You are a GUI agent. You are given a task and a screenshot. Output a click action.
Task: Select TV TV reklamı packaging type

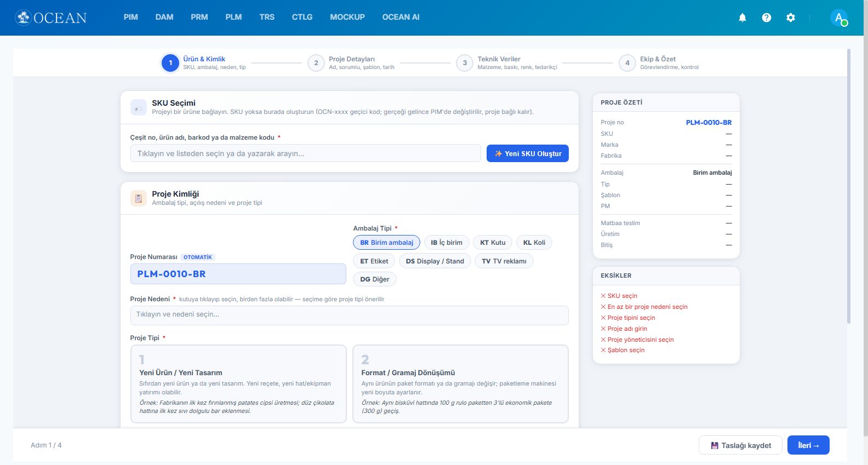click(x=504, y=261)
